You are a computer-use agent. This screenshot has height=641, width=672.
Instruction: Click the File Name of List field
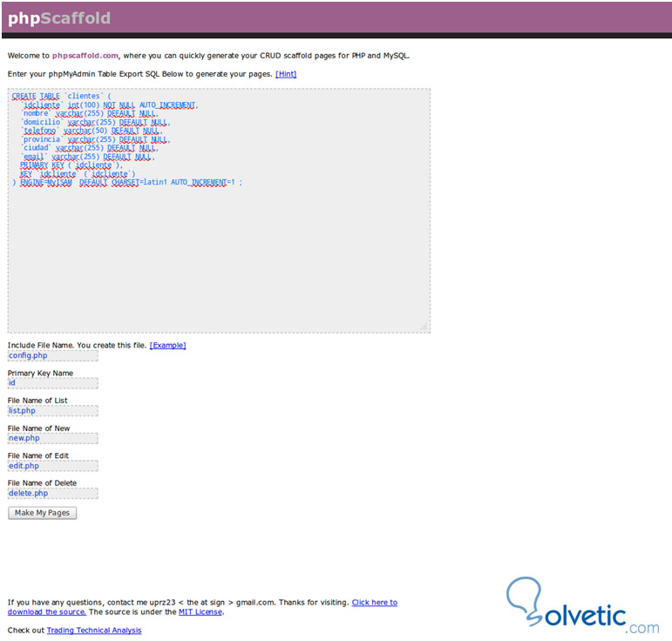pos(52,410)
